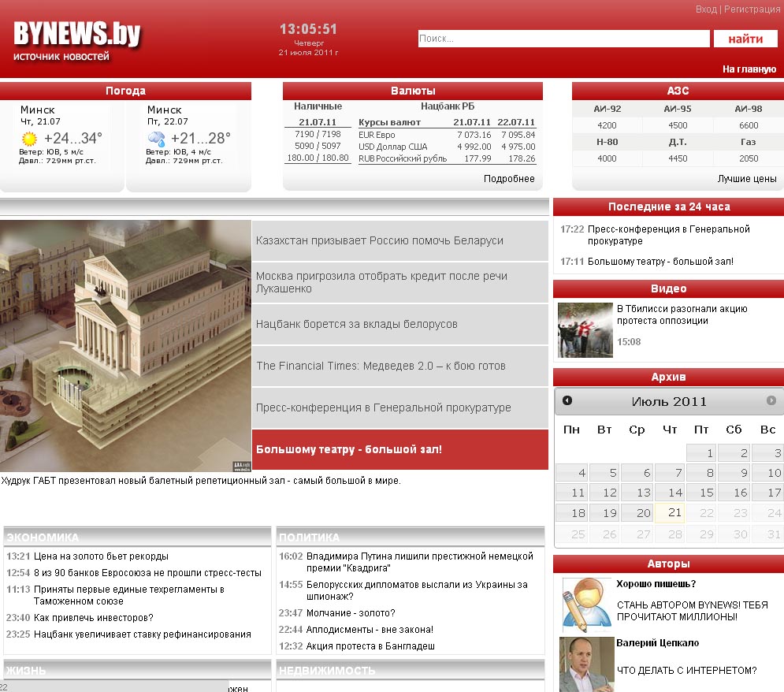Click RUB Российский рубль currency row
The image size is (784, 692).
(447, 158)
